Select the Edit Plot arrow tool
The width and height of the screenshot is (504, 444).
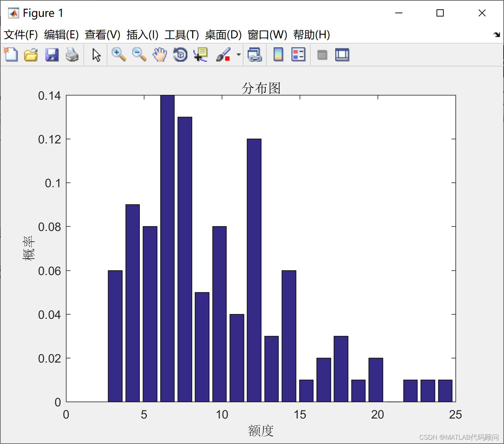pyautogui.click(x=96, y=55)
